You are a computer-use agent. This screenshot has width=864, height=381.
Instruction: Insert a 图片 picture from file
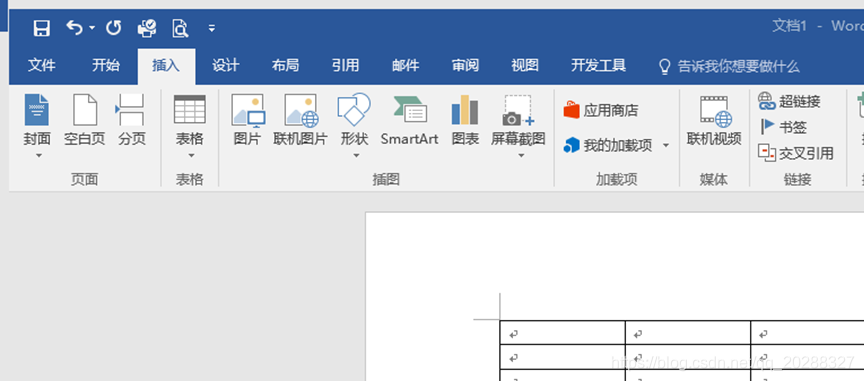point(247,120)
